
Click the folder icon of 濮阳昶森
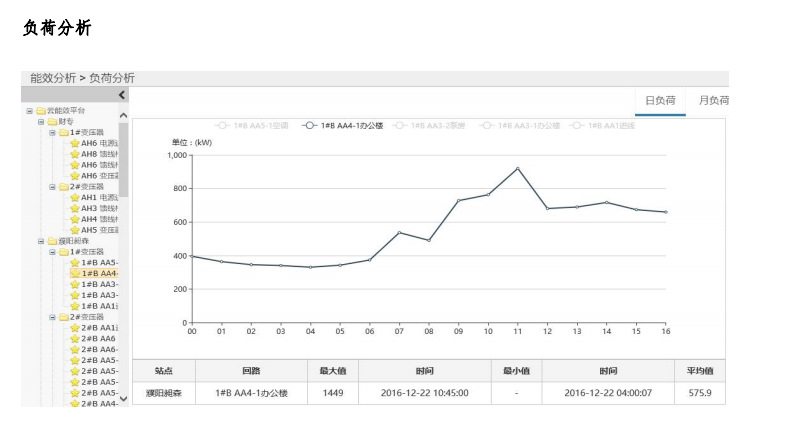(52, 241)
